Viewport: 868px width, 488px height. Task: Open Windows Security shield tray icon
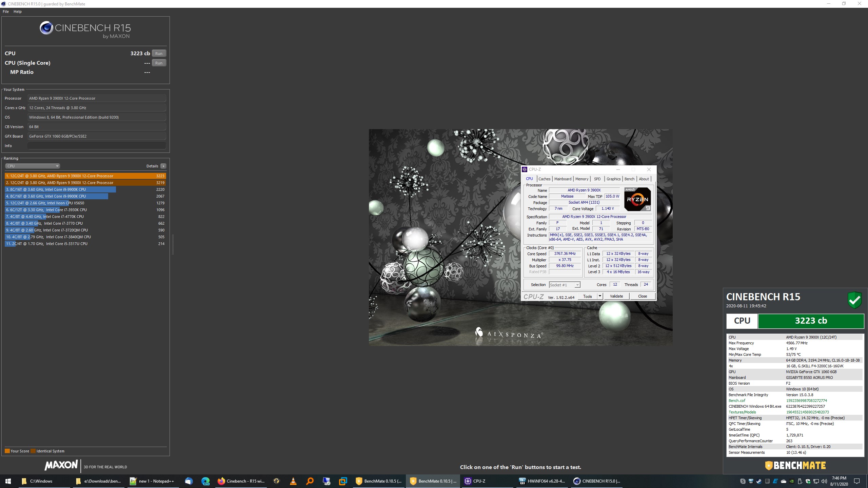(808, 481)
